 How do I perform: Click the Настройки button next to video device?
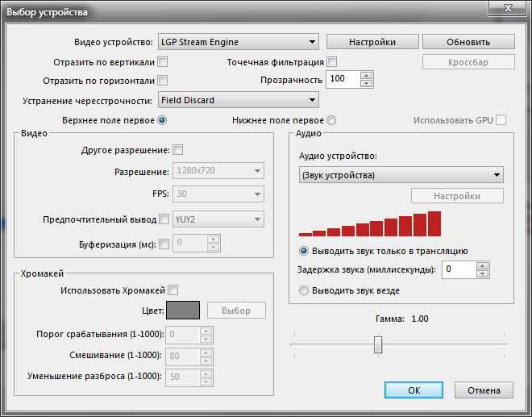[x=372, y=42]
